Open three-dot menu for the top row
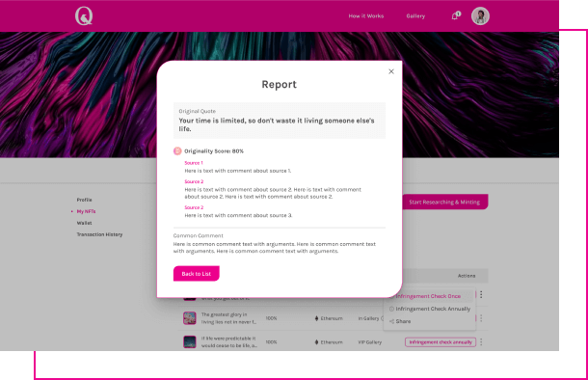 (481, 295)
